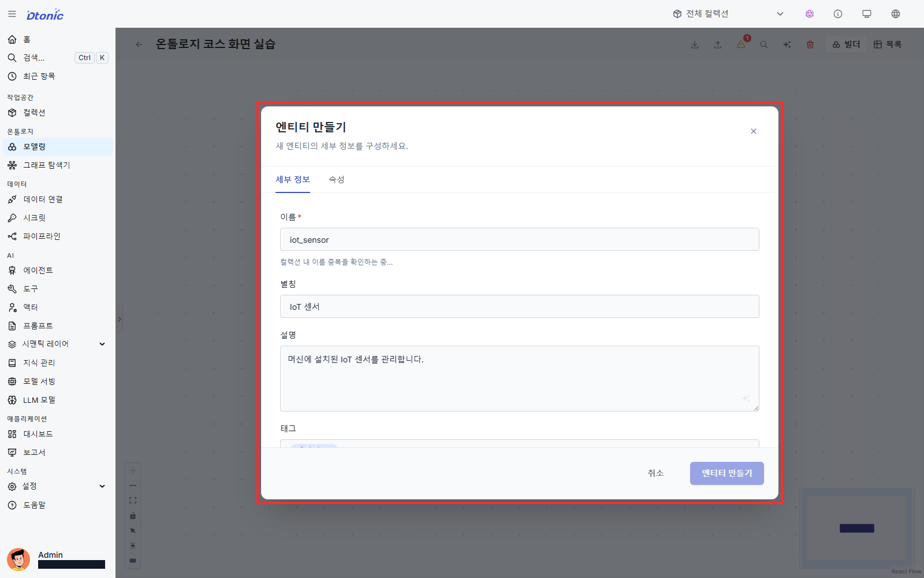Click the Dtonic logo

tap(45, 15)
